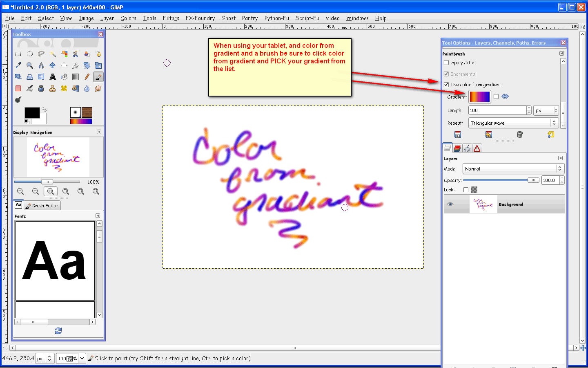
Task: Click the Length input field
Action: pyautogui.click(x=497, y=110)
